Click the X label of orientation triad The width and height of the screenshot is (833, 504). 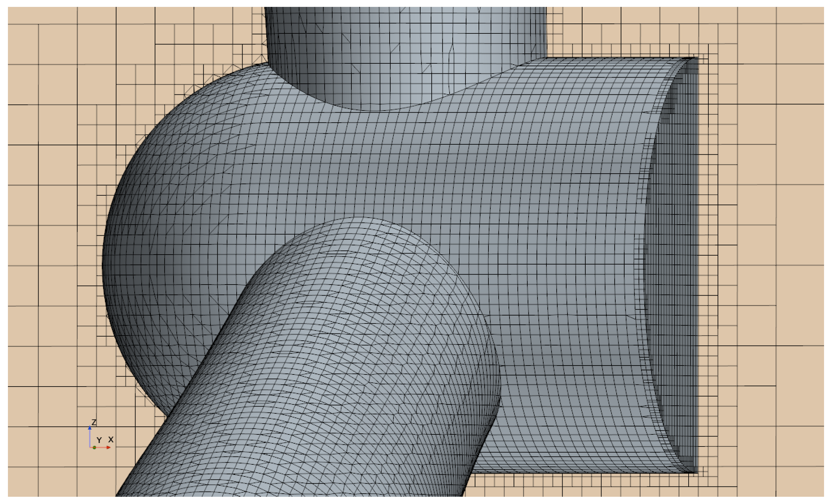pos(111,440)
